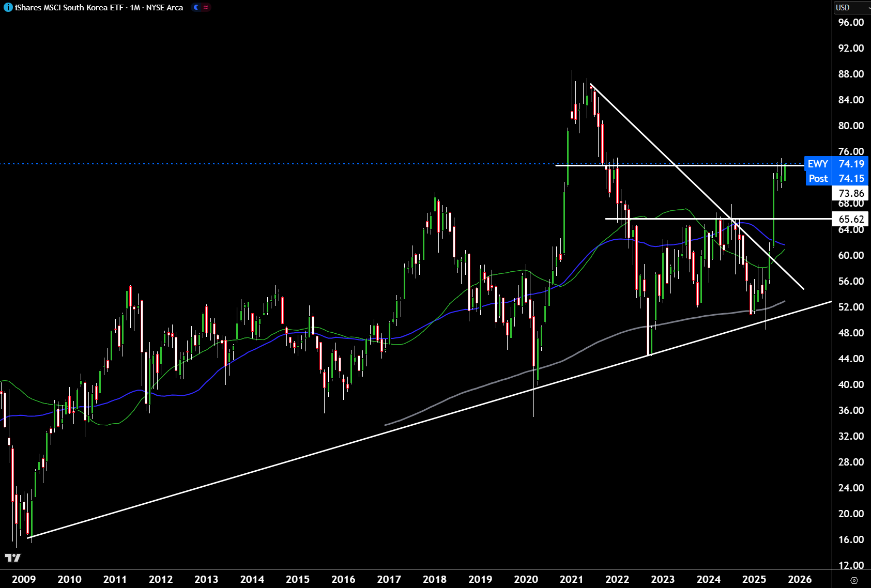The image size is (871, 588).
Task: Click the 2015 label on time axis
Action: click(298, 579)
